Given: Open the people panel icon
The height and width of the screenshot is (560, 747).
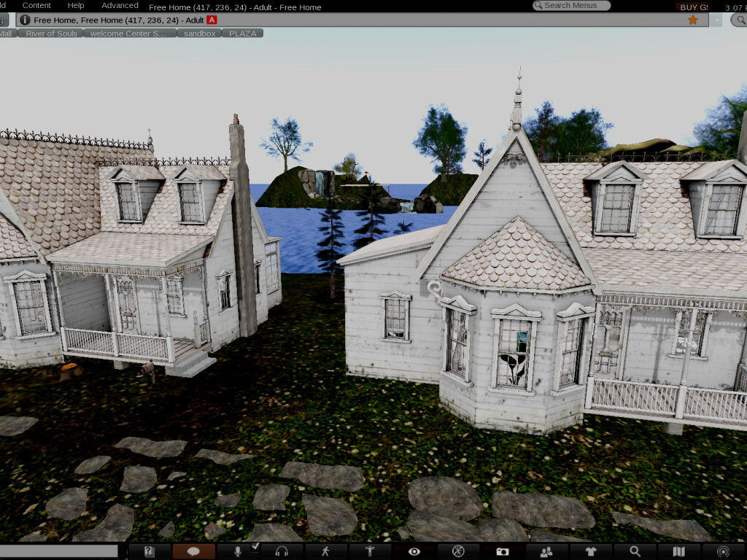Looking at the screenshot, I should coord(546,551).
